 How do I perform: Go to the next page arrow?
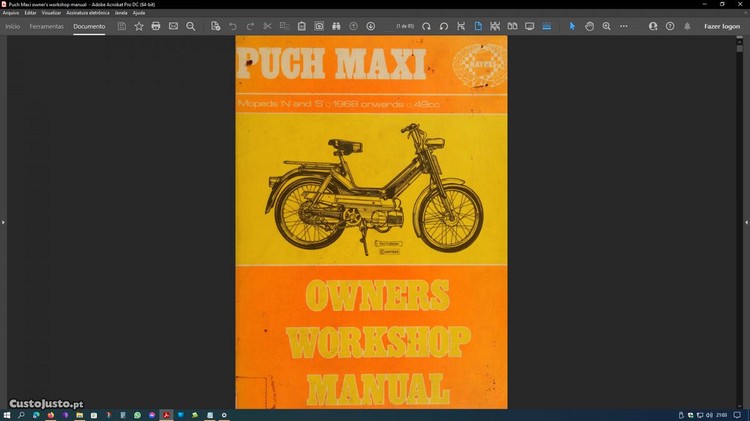[371, 26]
